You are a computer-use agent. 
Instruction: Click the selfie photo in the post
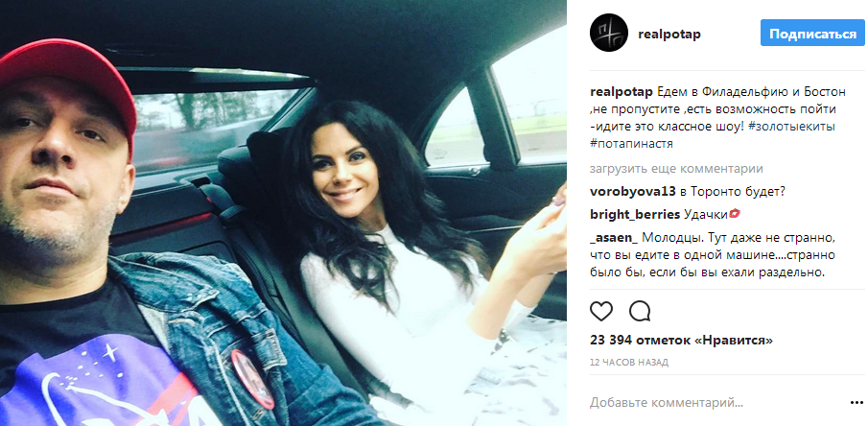point(284,213)
